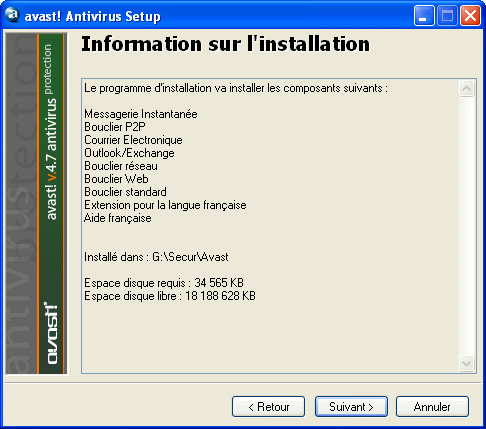This screenshot has height=429, width=486.
Task: Click the first line 'Le programme d'installation va installer'
Action: click(x=236, y=88)
